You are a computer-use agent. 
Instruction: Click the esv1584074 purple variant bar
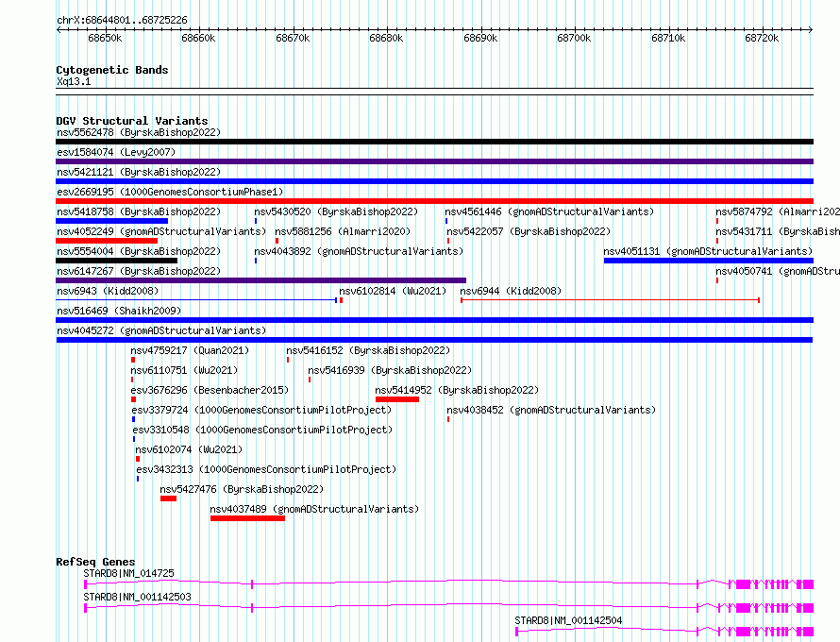point(434,161)
